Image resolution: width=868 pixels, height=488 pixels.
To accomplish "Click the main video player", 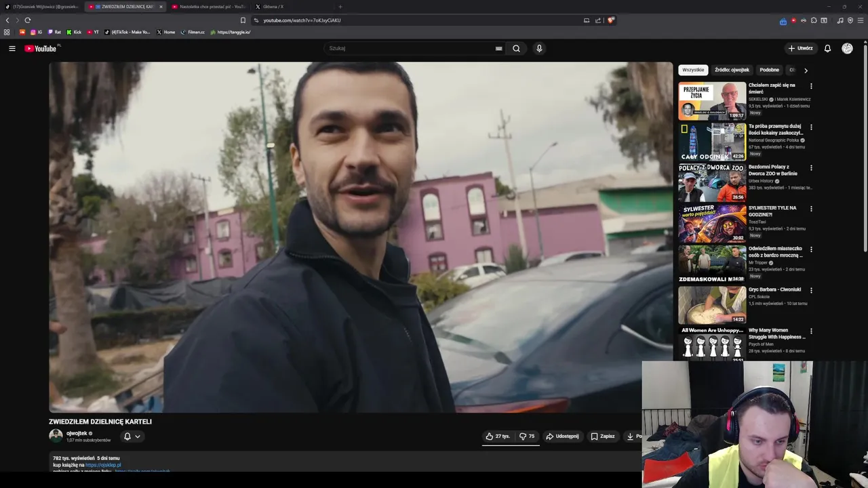I will click(x=361, y=237).
